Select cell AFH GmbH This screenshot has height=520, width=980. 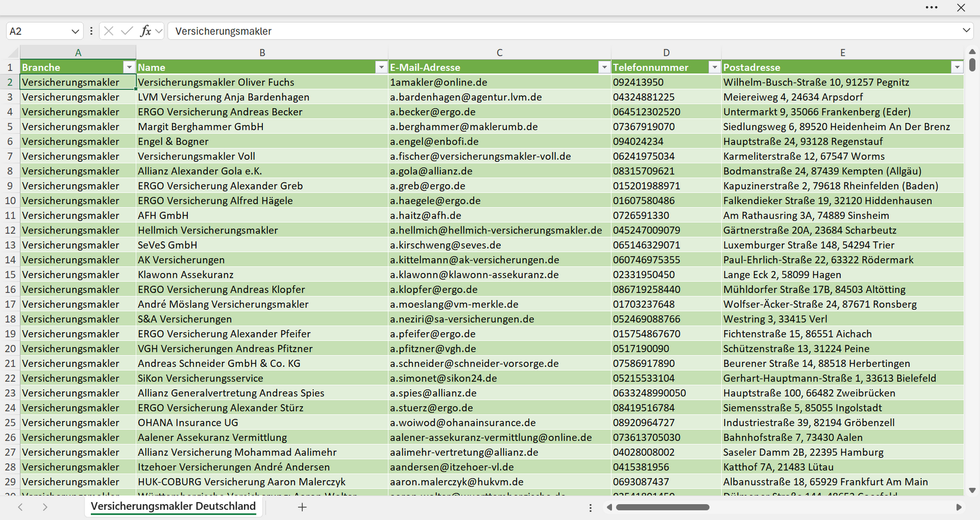point(262,215)
